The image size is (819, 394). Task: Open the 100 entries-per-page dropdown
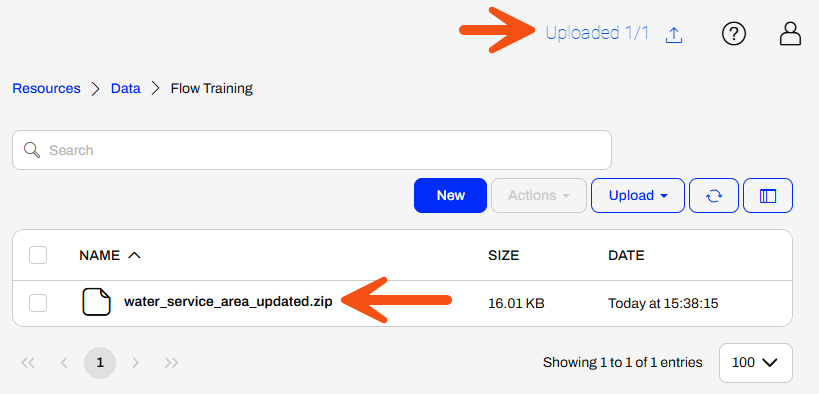click(x=756, y=363)
